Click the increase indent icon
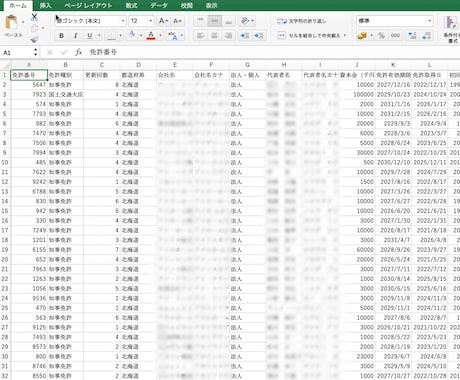This screenshot has height=380, width=460. (259, 35)
